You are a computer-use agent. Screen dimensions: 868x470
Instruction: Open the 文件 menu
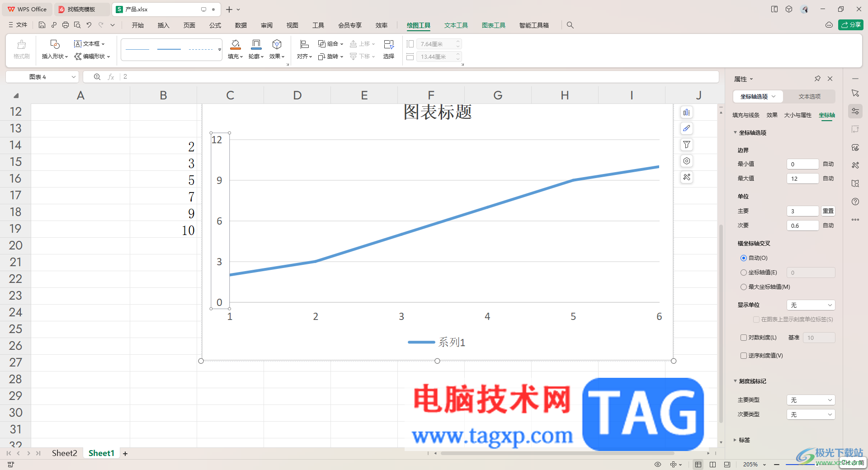18,25
